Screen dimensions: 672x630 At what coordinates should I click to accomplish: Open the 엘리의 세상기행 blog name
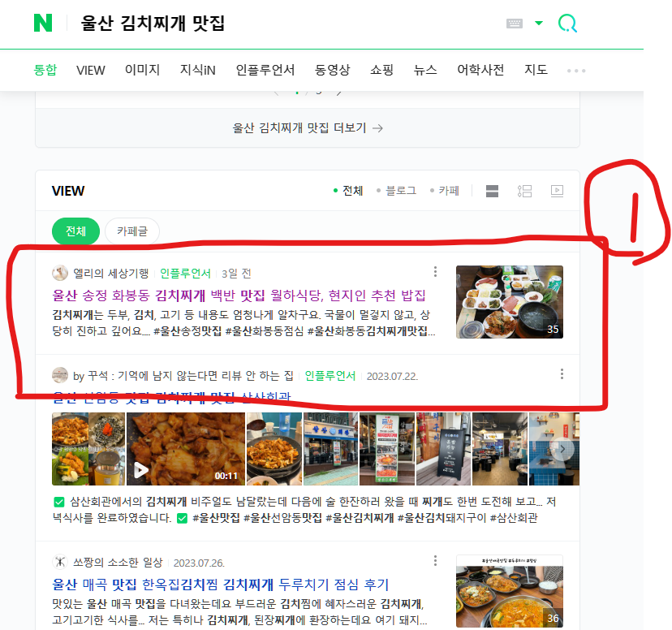[110, 273]
